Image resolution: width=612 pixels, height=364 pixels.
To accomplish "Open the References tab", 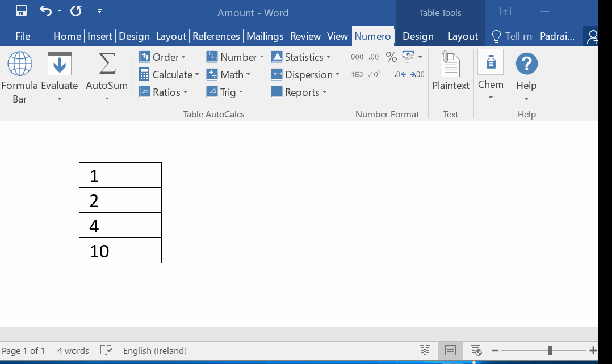I will coord(216,36).
